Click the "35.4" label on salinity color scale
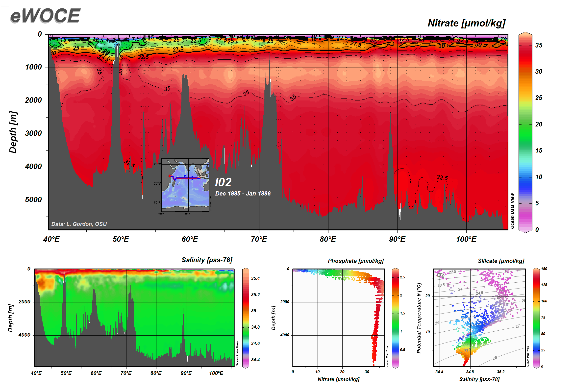 point(255,278)
